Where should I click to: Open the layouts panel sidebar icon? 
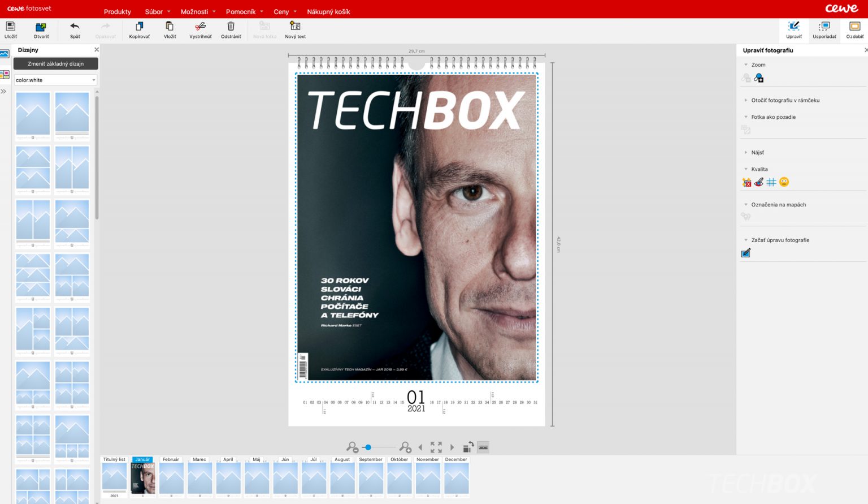tap(5, 75)
